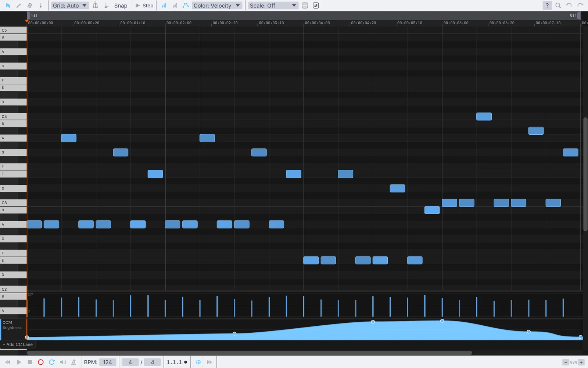Open the Grid: Auto dropdown

tap(69, 6)
